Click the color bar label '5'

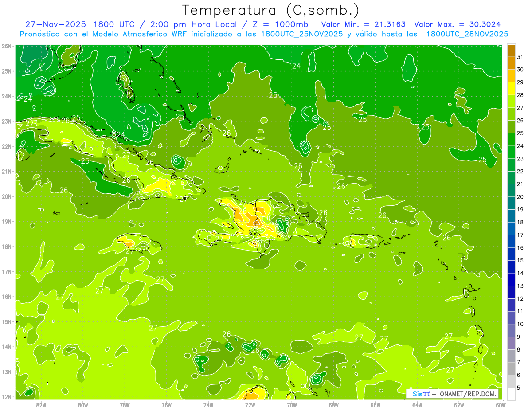pos(519,388)
